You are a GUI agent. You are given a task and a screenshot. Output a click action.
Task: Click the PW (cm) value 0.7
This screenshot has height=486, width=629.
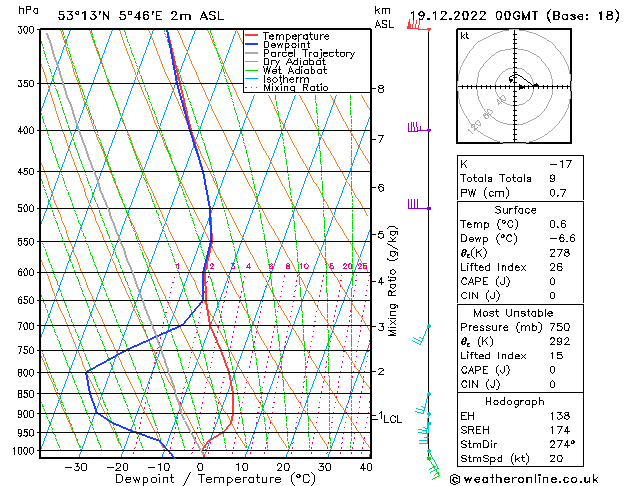tap(558, 193)
